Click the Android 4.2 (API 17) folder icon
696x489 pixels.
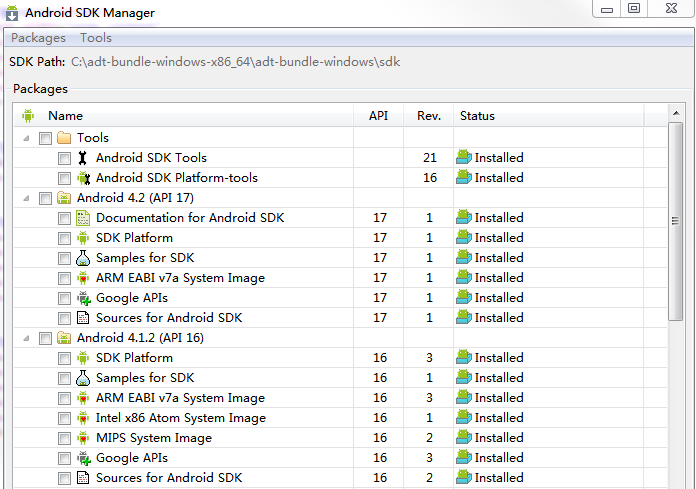(x=64, y=198)
